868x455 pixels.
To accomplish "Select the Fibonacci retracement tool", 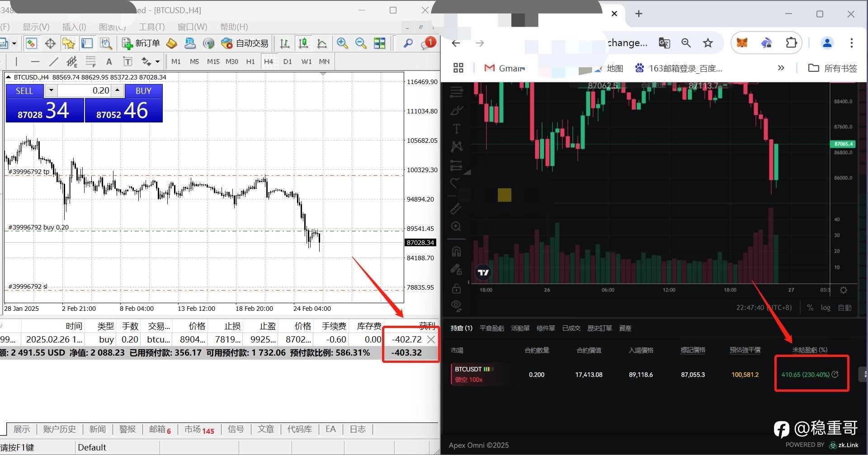I will point(90,61).
